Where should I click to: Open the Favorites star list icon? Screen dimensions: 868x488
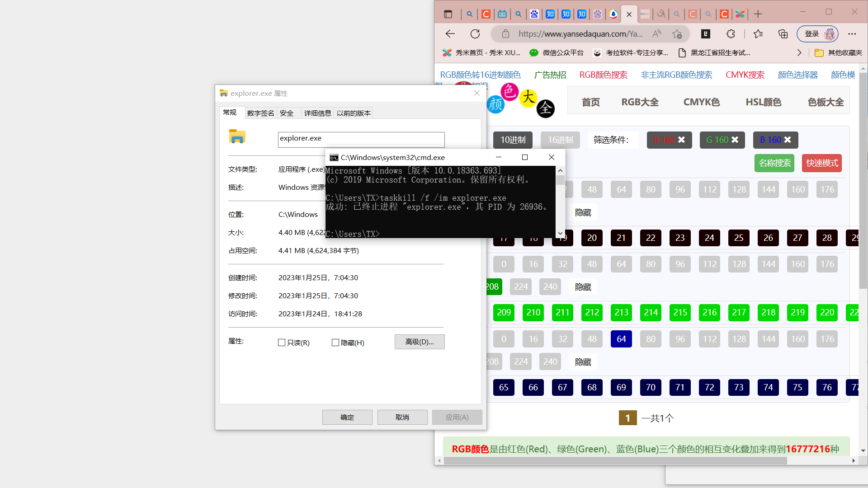point(758,34)
